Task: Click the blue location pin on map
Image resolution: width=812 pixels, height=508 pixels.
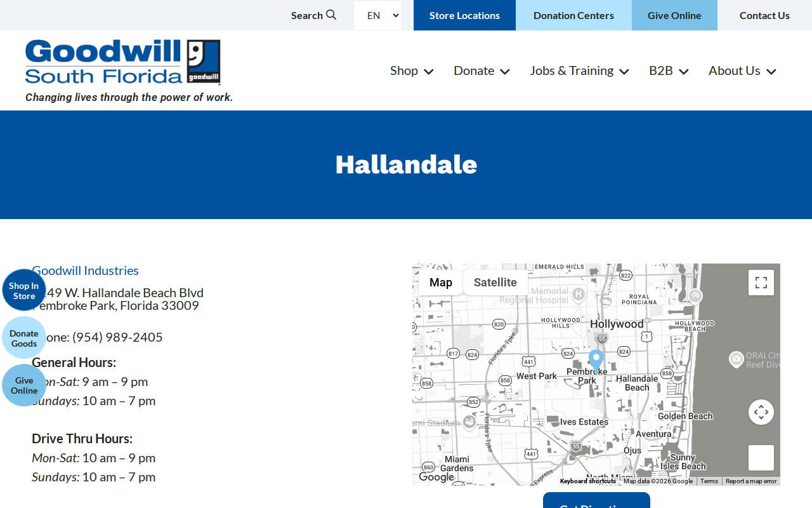Action: point(596,361)
